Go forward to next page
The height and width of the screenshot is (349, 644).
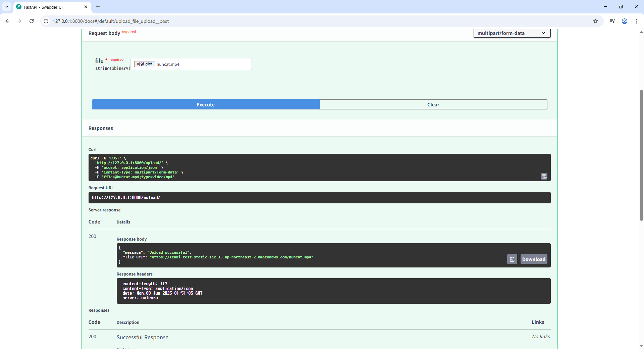(19, 21)
